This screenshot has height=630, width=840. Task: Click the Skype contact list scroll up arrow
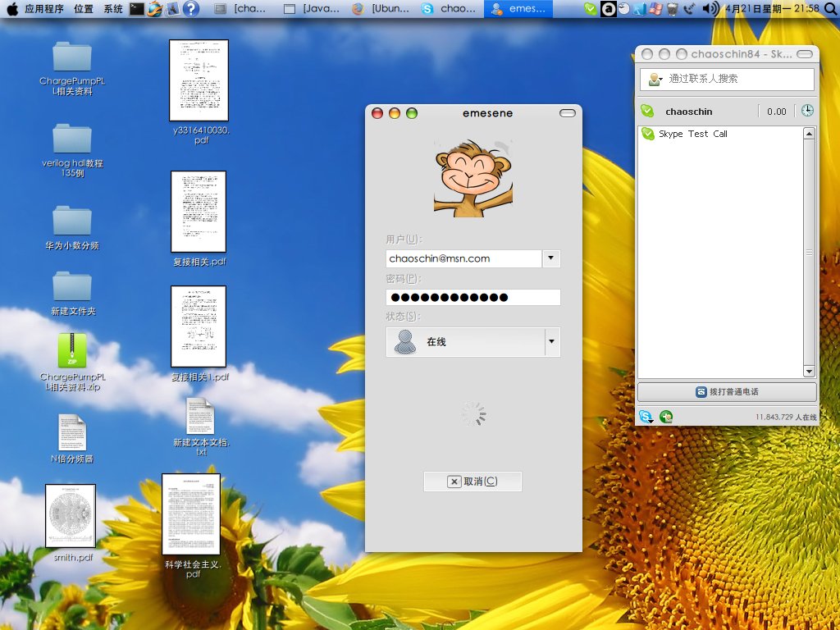coord(809,133)
